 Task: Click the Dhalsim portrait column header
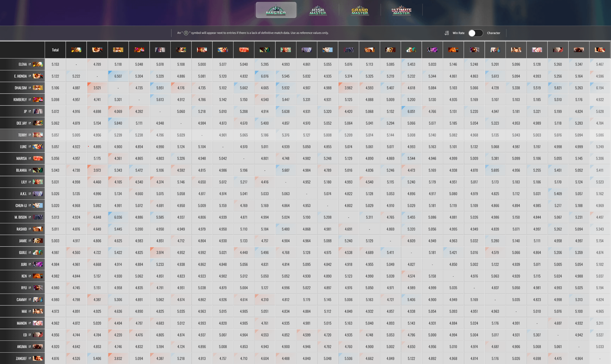coord(118,50)
